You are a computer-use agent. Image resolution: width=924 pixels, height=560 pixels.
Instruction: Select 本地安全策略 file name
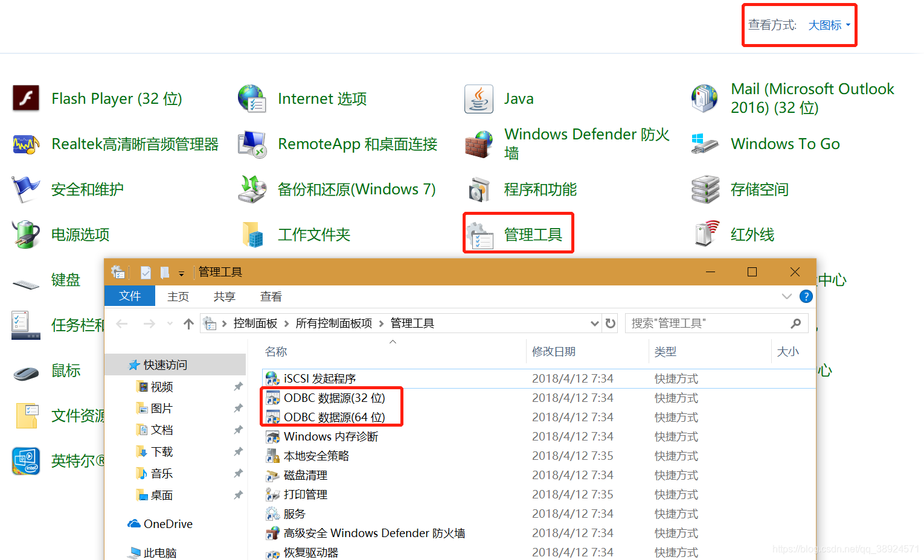(x=316, y=456)
